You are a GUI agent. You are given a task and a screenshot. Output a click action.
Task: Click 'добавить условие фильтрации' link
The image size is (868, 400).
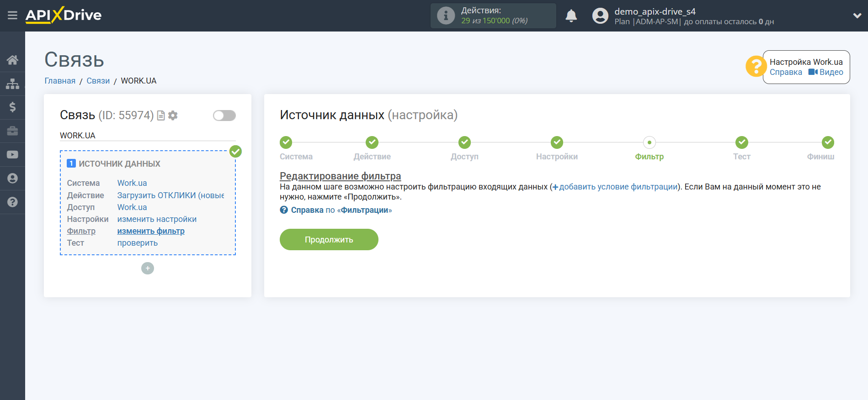click(618, 187)
